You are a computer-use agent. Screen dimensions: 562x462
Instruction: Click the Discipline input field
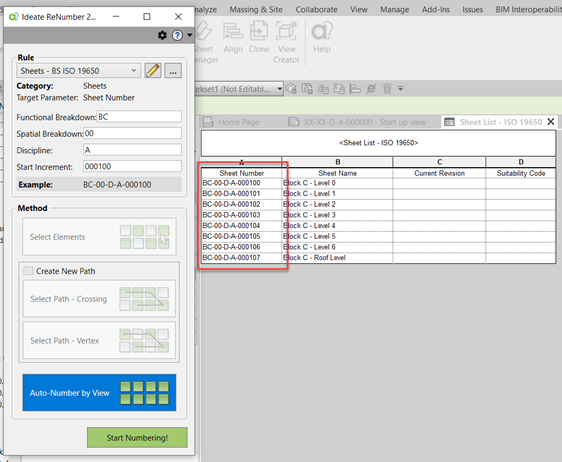click(x=132, y=150)
